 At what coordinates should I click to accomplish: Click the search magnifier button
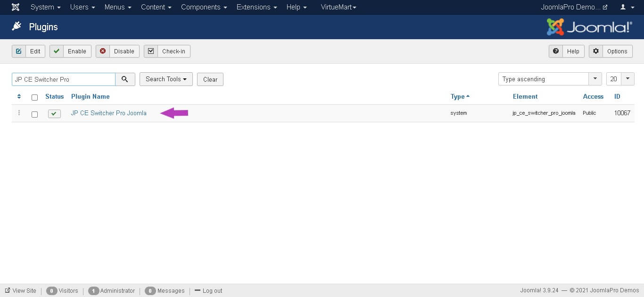tap(125, 79)
